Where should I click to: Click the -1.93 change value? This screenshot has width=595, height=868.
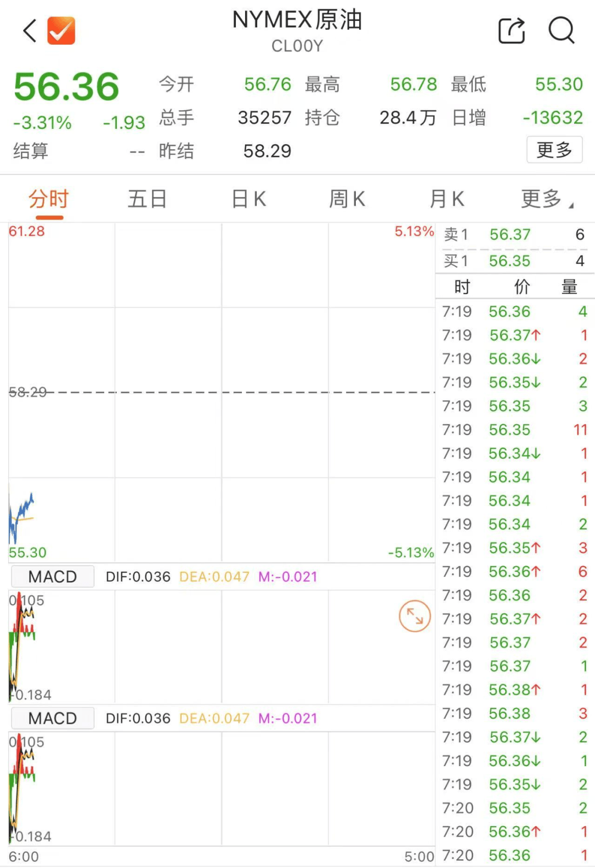pyautogui.click(x=124, y=122)
